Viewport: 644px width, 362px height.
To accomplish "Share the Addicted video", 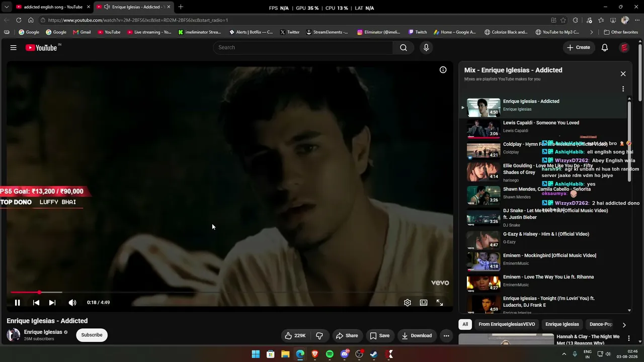I will (x=347, y=335).
